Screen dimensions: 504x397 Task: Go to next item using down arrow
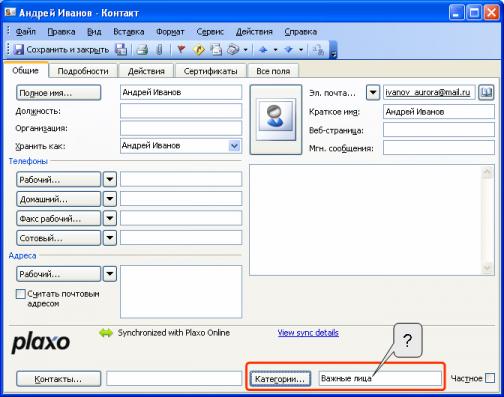(289, 50)
